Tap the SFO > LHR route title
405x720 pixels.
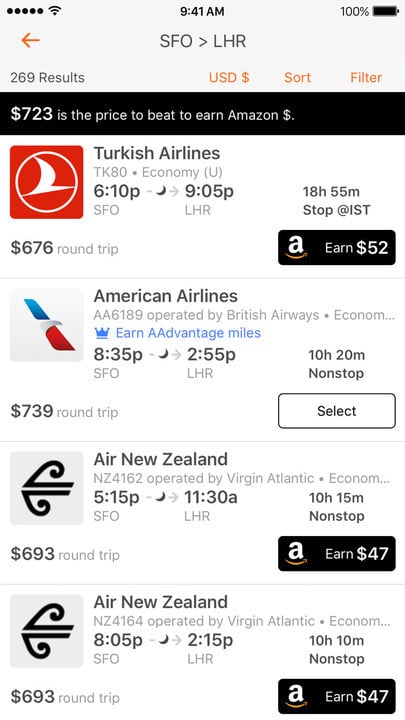[202, 41]
